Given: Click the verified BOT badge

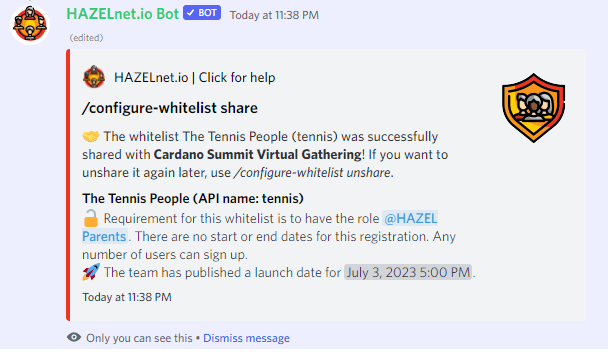Looking at the screenshot, I should (x=202, y=13).
